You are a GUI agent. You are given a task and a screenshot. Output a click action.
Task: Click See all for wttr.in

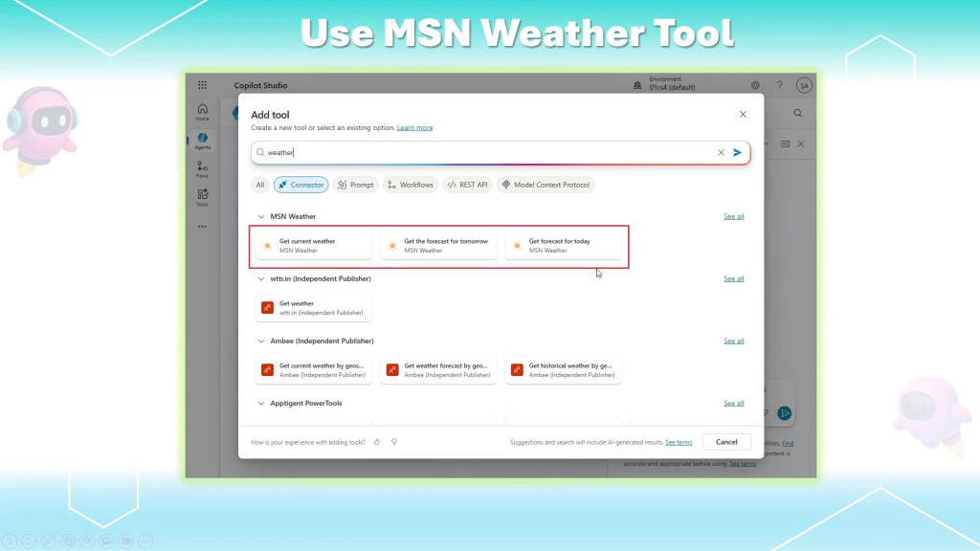tap(734, 279)
